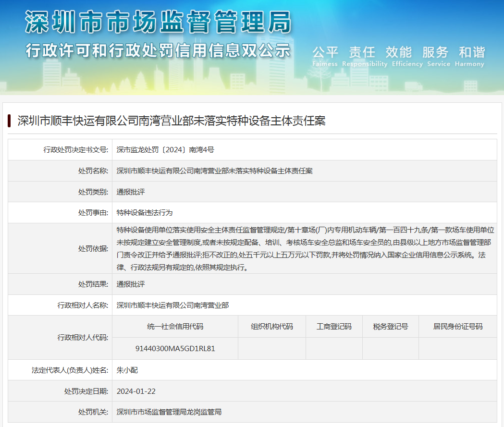
Task: Select the authority 深圳市市场监督管理局龙岗监管局
Action: tap(169, 412)
